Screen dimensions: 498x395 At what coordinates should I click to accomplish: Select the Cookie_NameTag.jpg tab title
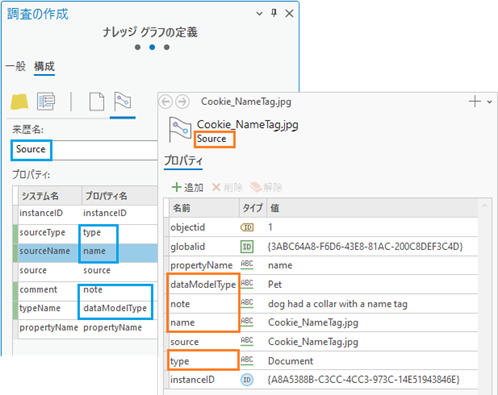(x=246, y=102)
